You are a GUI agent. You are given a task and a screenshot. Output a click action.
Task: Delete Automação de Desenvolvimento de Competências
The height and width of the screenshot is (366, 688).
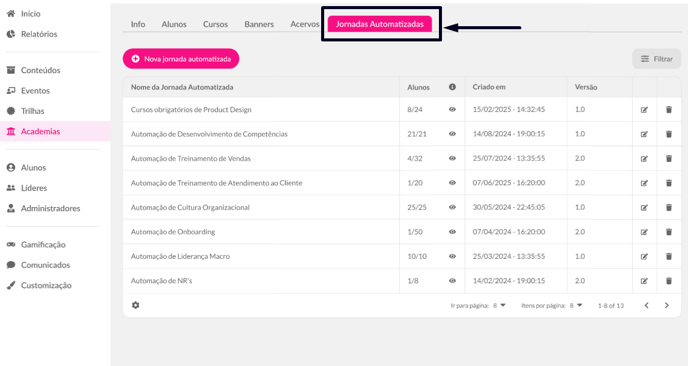point(669,134)
